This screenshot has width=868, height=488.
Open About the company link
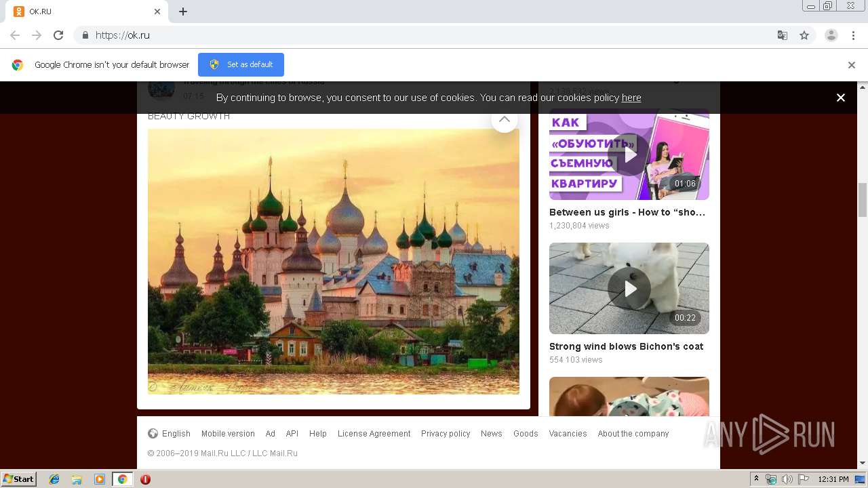pos(633,434)
